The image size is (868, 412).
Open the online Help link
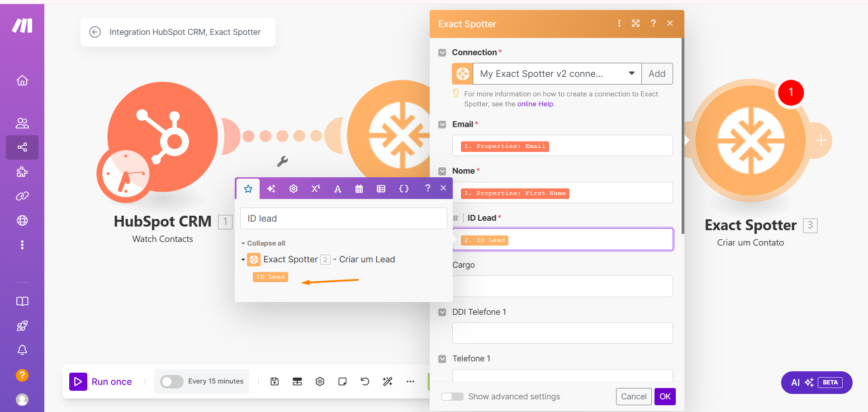click(x=535, y=104)
